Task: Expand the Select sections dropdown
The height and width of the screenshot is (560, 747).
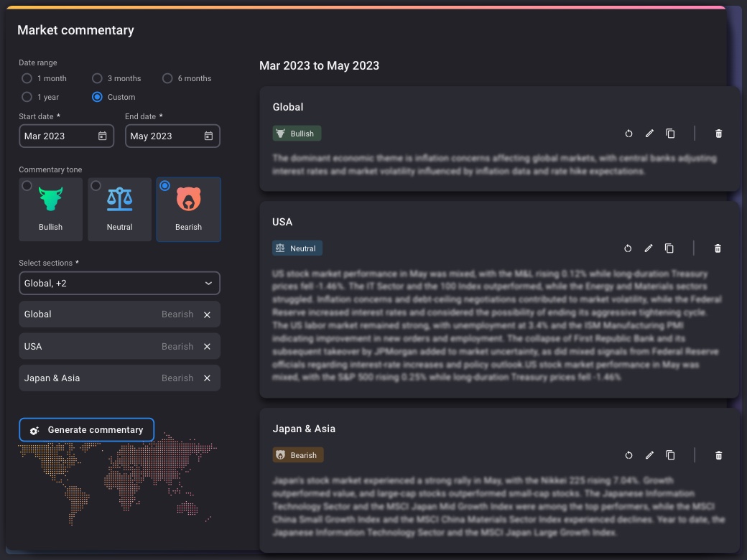Action: point(119,284)
